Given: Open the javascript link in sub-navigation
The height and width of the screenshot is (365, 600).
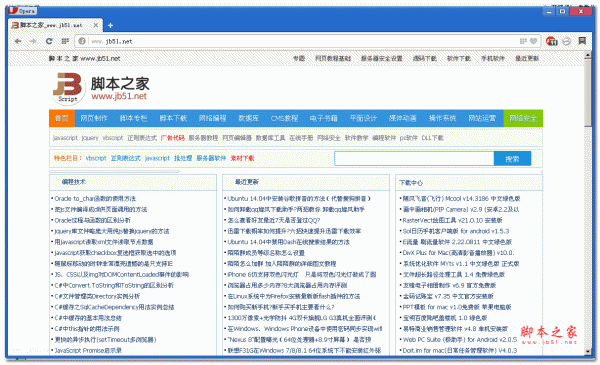Looking at the screenshot, I should [65, 138].
